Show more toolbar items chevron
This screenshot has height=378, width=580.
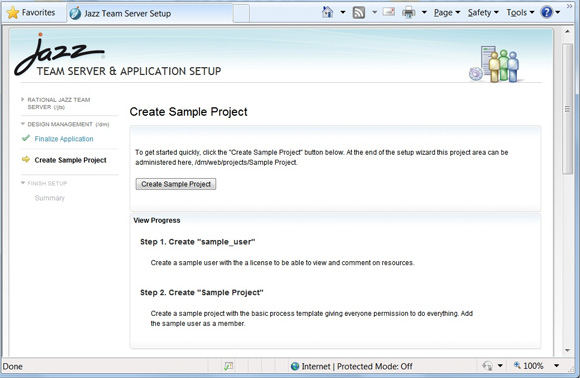point(569,6)
